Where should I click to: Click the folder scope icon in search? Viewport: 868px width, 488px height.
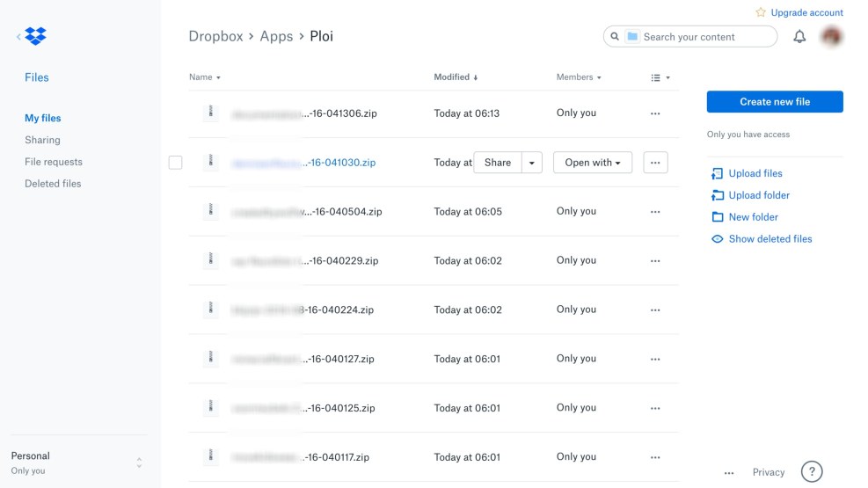pos(632,37)
